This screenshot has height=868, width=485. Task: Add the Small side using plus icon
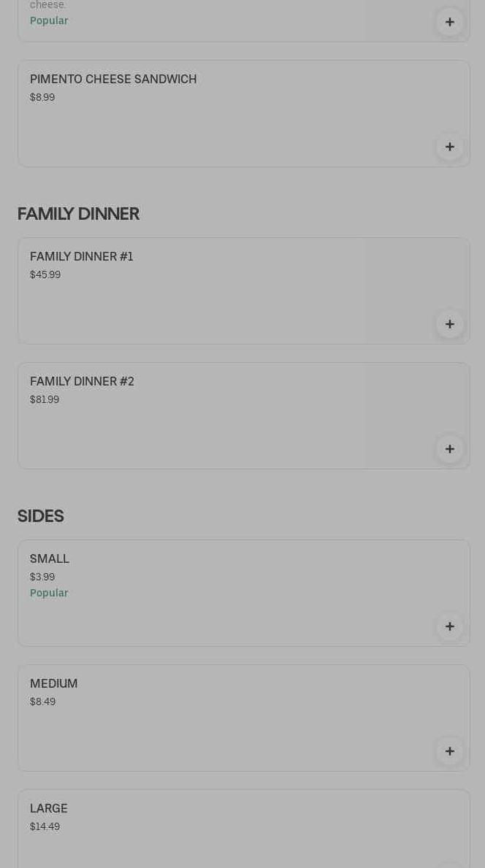tap(449, 626)
